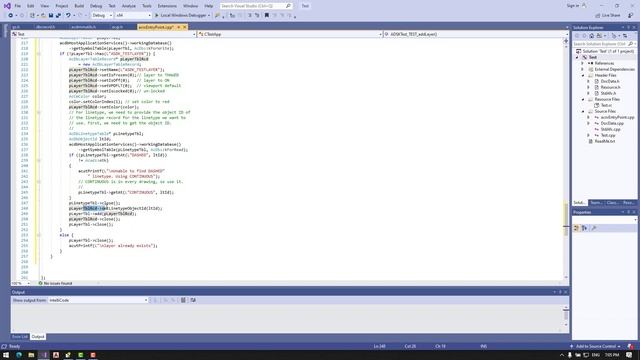Open the Test project scope dropdown
This screenshot has width=640, height=360.
coord(104,34)
